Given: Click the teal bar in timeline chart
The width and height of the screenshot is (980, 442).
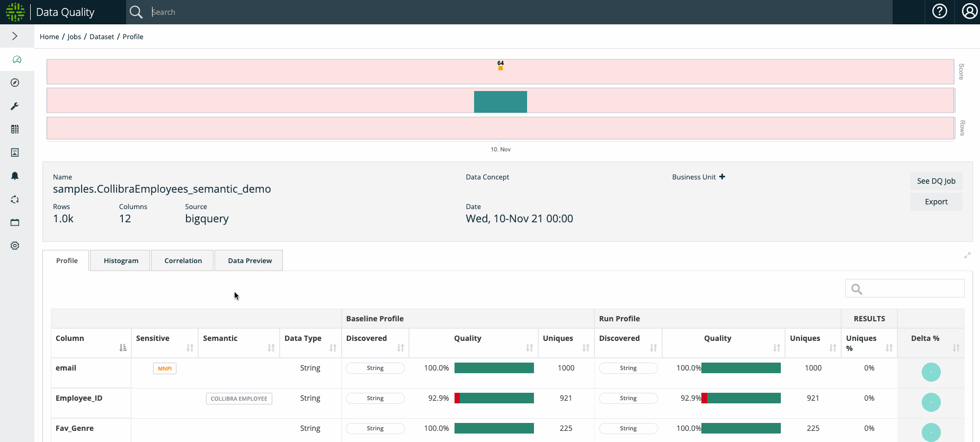Looking at the screenshot, I should 500,102.
